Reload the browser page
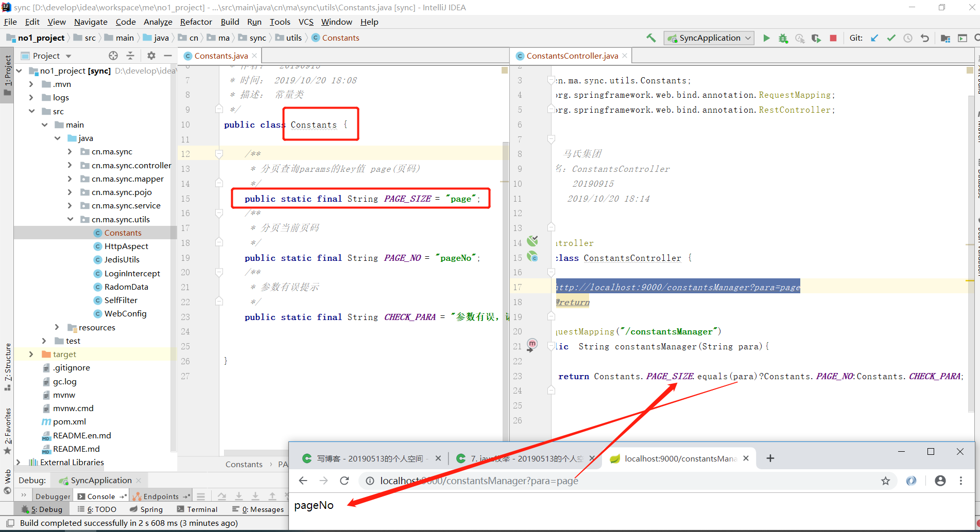Screen dimensions: 980x532 click(345, 481)
